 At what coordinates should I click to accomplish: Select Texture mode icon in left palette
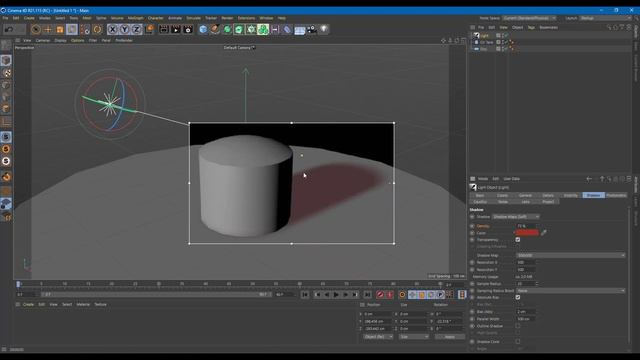tap(6, 73)
